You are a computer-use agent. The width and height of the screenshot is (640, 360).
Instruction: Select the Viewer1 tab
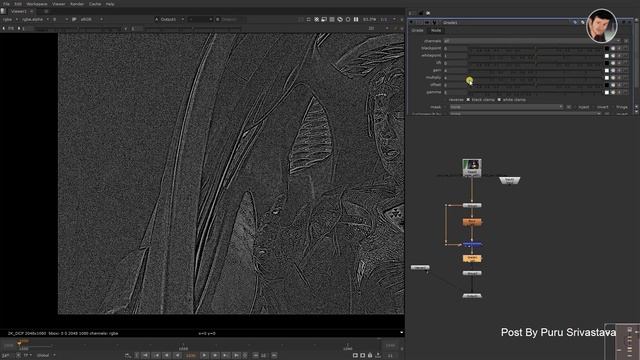click(x=18, y=11)
